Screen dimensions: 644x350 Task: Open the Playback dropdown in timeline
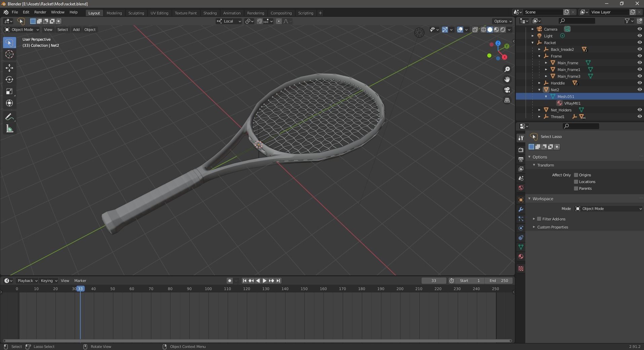(27, 281)
